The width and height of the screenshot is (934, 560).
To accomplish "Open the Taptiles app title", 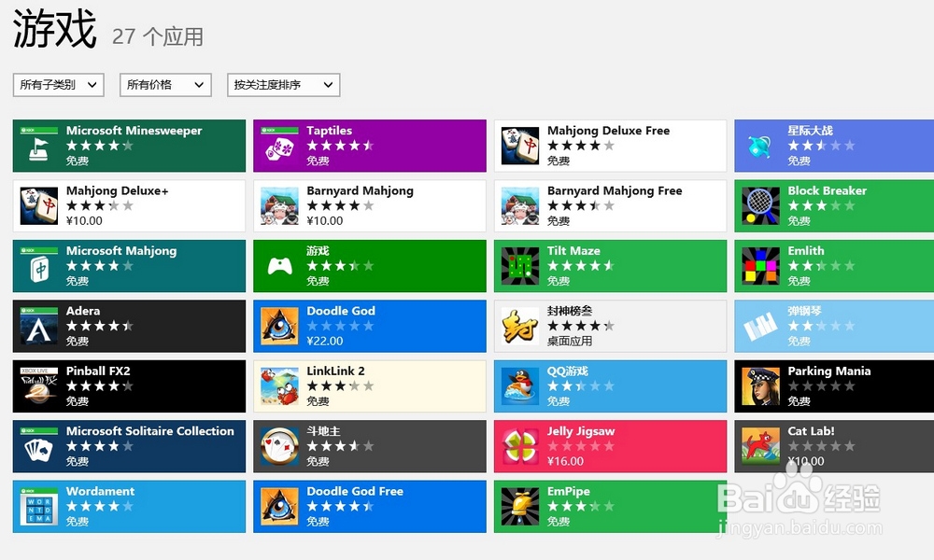I will tap(330, 131).
